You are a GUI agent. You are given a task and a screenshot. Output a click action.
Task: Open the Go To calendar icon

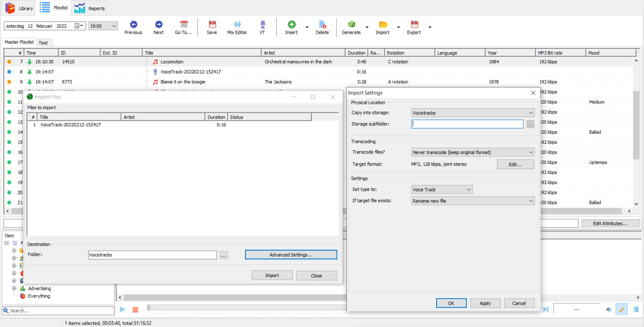pyautogui.click(x=183, y=24)
